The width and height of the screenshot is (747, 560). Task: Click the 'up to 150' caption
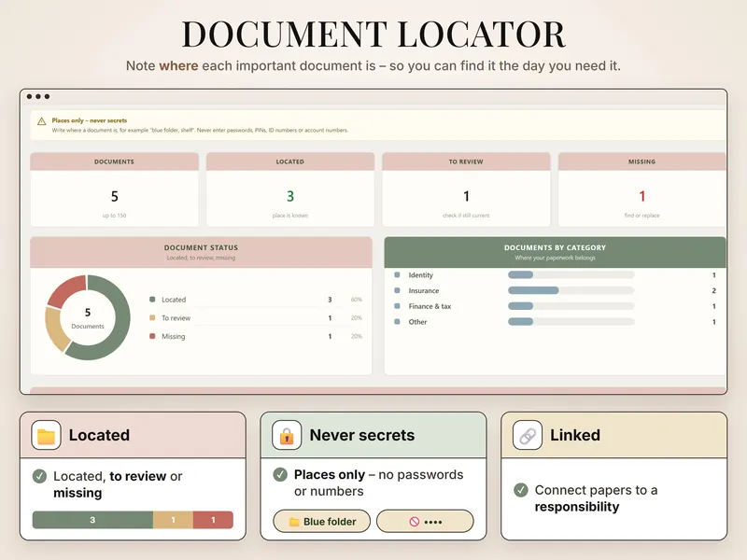tap(114, 216)
